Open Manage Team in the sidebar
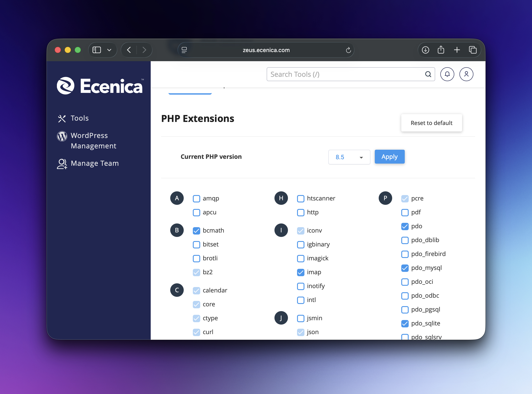The height and width of the screenshot is (394, 532). [x=88, y=164]
